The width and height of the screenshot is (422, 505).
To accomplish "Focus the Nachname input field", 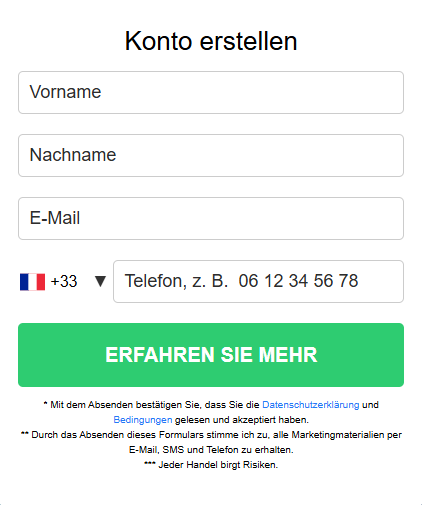I will pos(211,155).
